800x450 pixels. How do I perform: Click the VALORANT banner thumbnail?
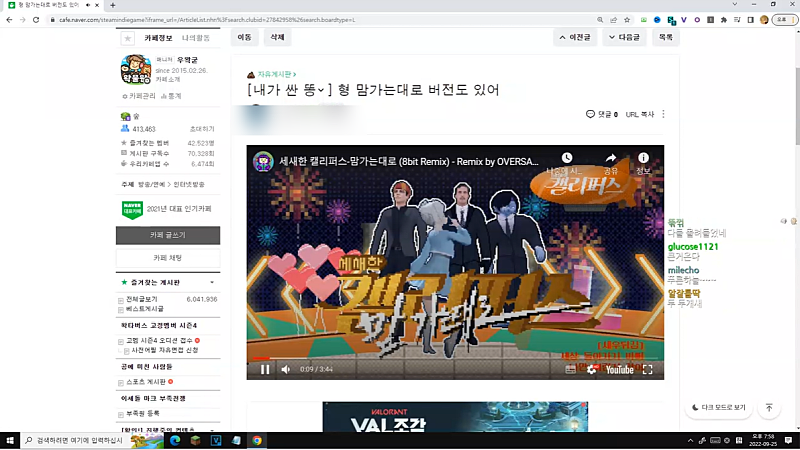point(455,417)
